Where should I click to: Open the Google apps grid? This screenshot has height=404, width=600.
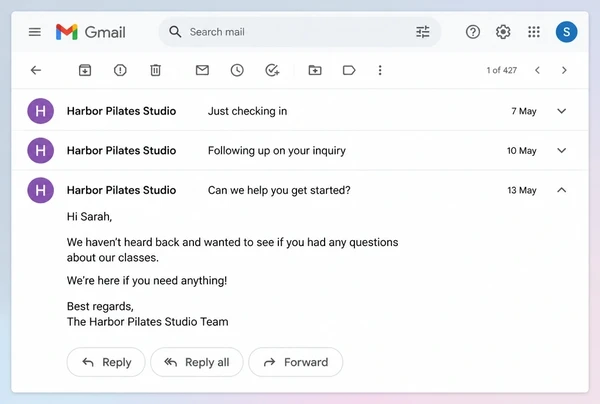tap(533, 32)
